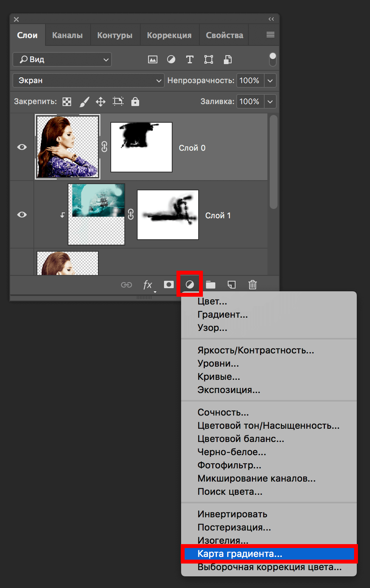The image size is (370, 588).
Task: Lock transparent pixels checkerboard icon
Action: click(x=67, y=102)
